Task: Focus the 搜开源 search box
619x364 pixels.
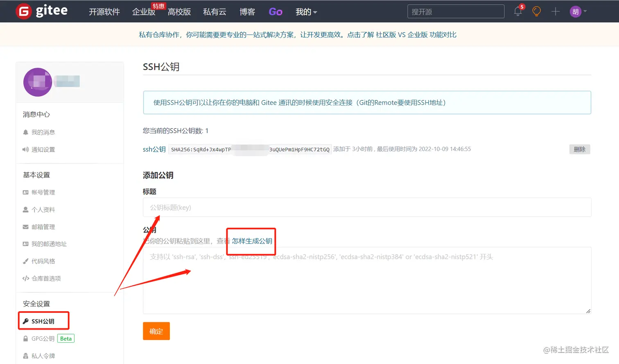Action: tap(456, 11)
